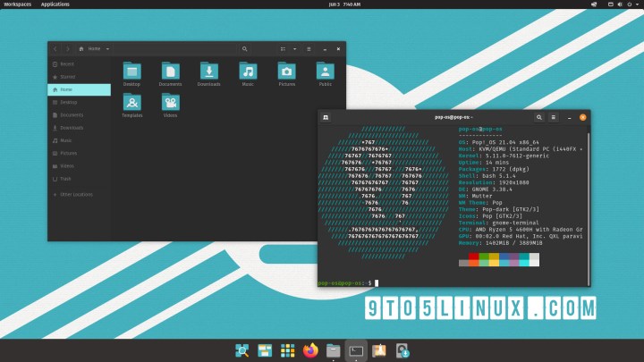The width and height of the screenshot is (644, 362).
Task: Open the launcher search dock icon
Action: tap(241, 350)
